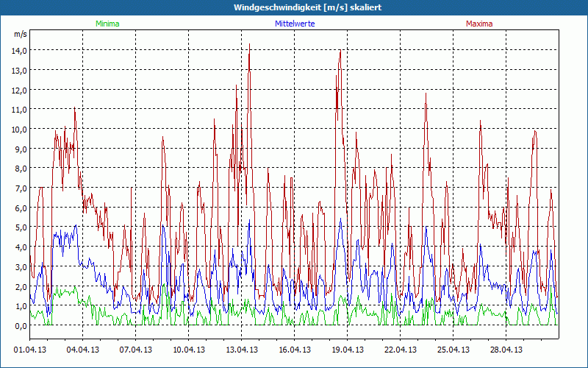
Task: Click the 5,0 y-axis value
Action: point(21,227)
